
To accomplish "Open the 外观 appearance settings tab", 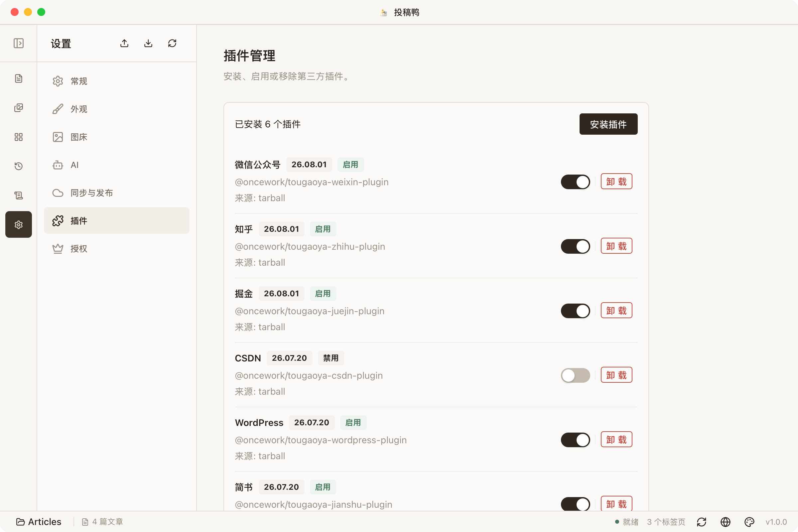I will point(117,109).
